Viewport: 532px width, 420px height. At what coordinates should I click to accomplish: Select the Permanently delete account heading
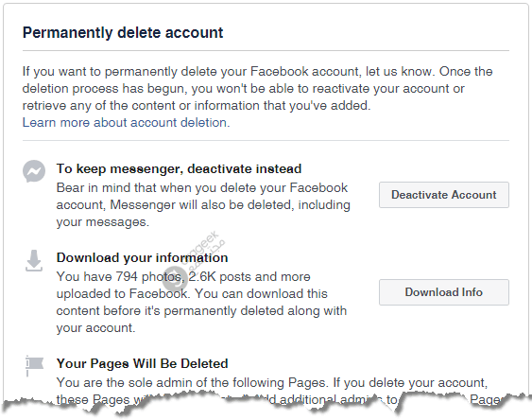pos(123,33)
